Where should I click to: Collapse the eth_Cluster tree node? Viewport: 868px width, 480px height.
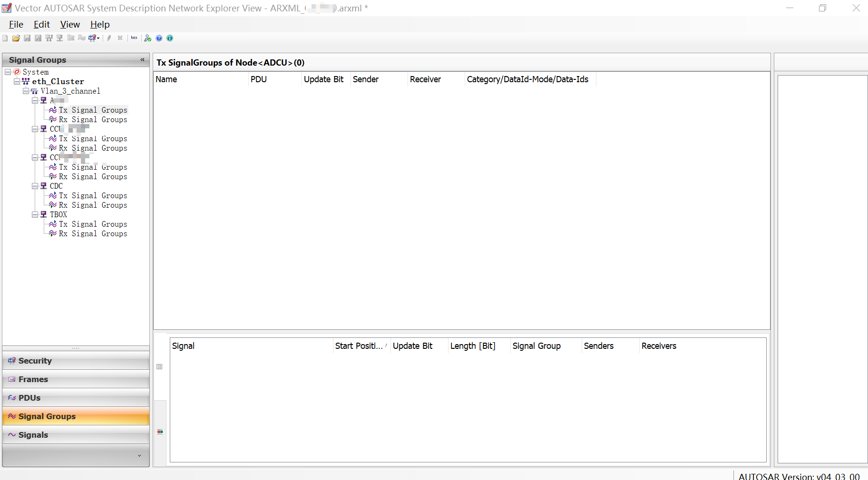17,81
